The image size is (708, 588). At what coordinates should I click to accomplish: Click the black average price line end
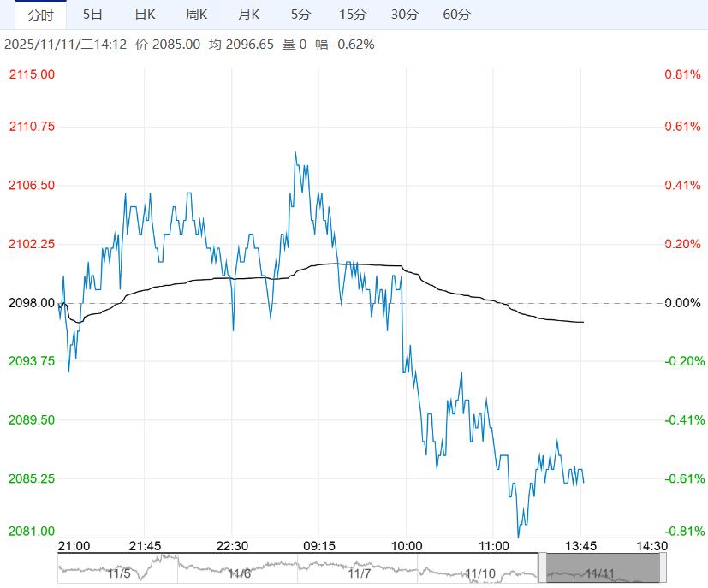pos(583,322)
